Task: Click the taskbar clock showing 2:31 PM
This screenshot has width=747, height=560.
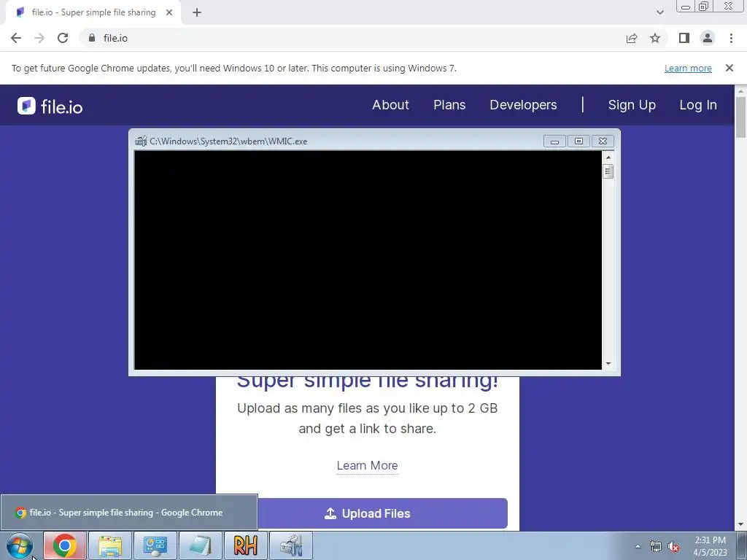Action: point(710,546)
